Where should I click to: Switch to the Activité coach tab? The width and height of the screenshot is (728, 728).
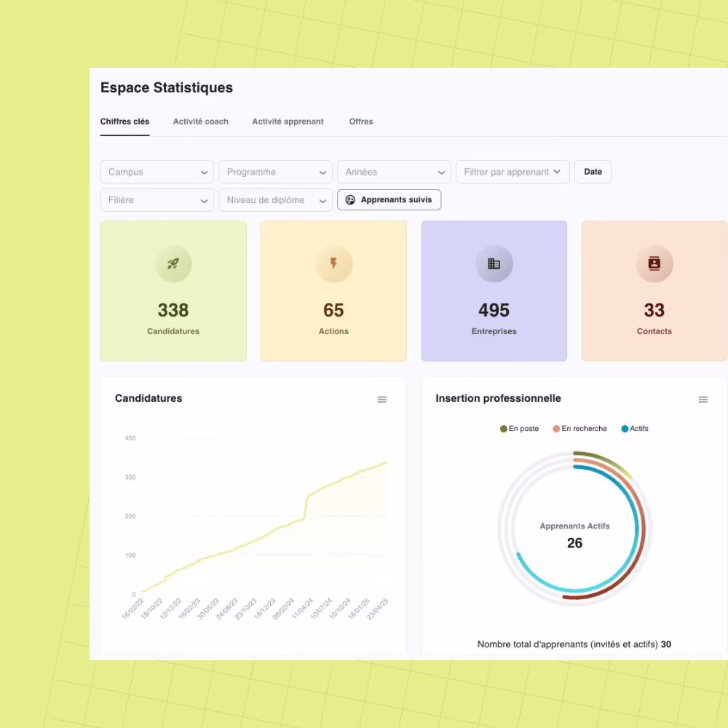tap(201, 122)
